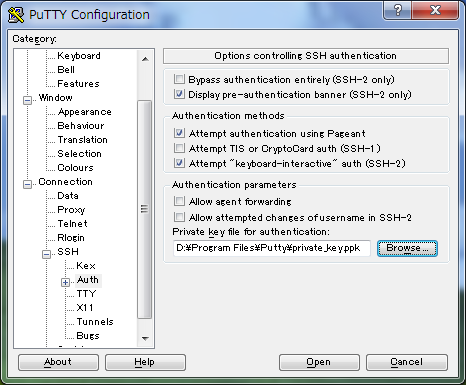Enable Attempt TIS or CryptoCard auth
This screenshot has height=385, width=466.
[179, 148]
